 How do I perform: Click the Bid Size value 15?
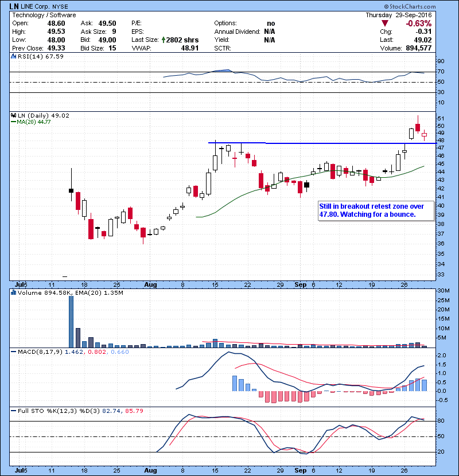coord(112,48)
